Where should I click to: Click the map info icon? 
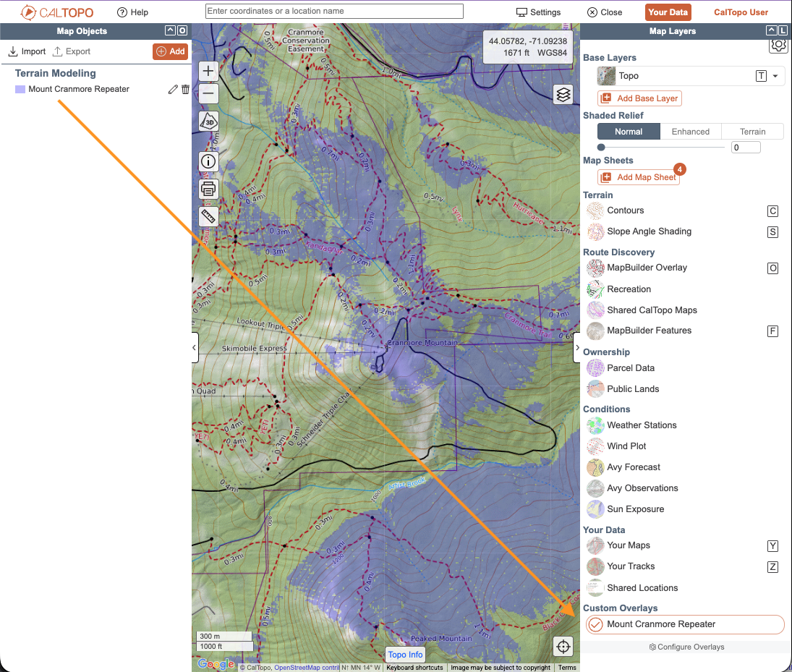pos(208,161)
